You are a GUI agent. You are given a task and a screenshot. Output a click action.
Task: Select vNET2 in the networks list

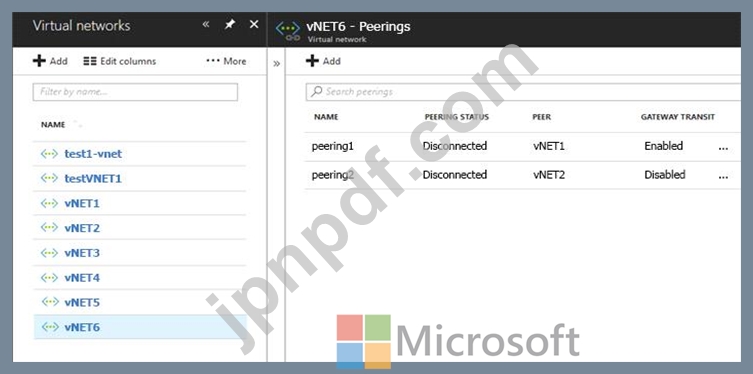82,228
